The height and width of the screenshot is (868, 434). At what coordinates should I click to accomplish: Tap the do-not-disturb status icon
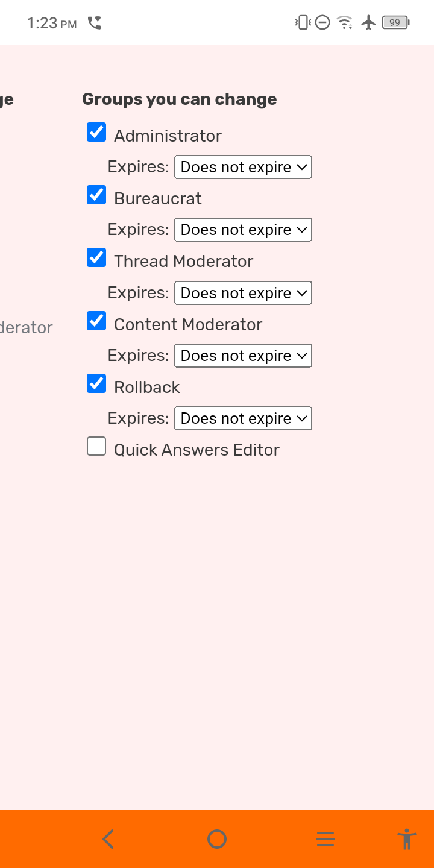[x=322, y=23]
